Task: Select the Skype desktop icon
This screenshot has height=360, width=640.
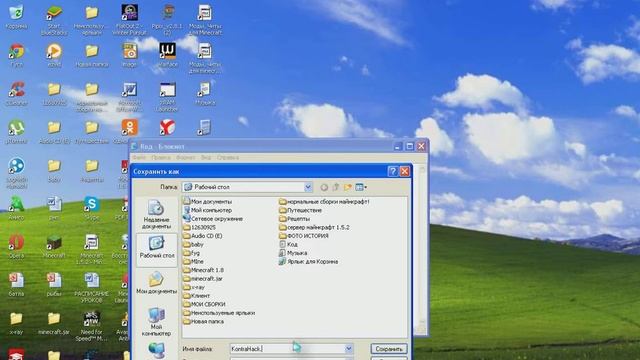Action: 92,208
